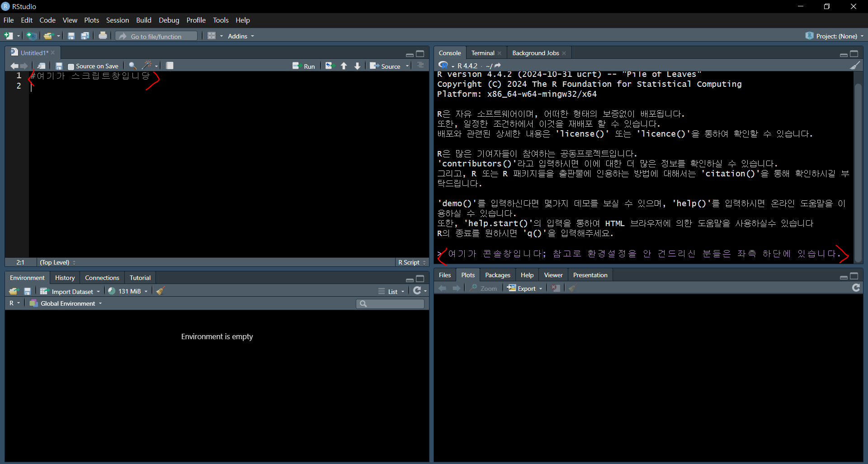Screen dimensions: 868x464
Task: Open the R language selector dropdown
Action: (14, 303)
